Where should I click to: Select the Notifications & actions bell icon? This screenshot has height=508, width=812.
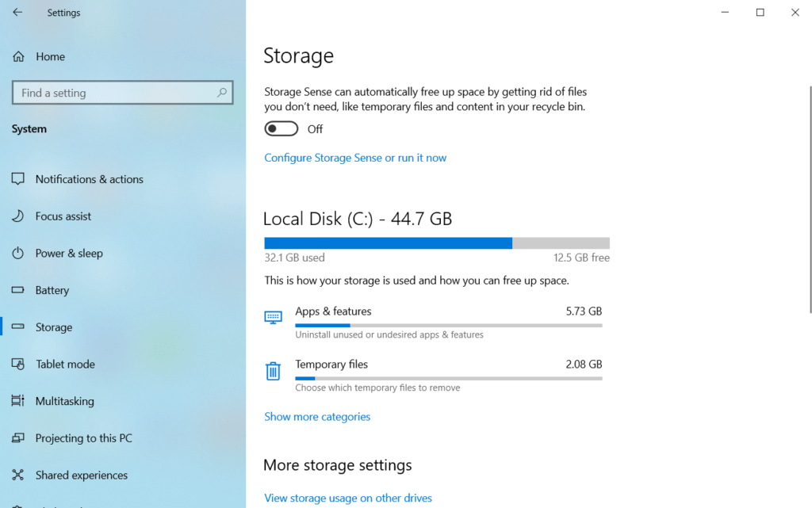[x=18, y=179]
